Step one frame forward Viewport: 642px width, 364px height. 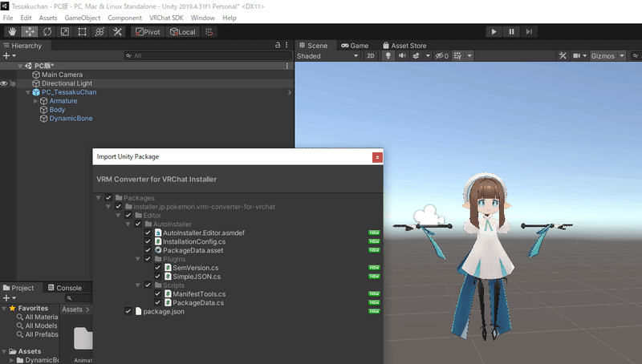(x=529, y=32)
